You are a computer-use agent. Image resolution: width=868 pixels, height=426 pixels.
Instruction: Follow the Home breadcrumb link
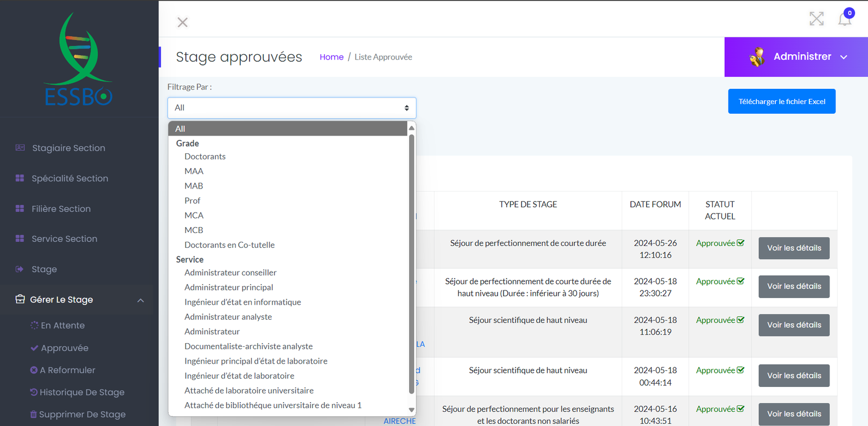(x=331, y=57)
